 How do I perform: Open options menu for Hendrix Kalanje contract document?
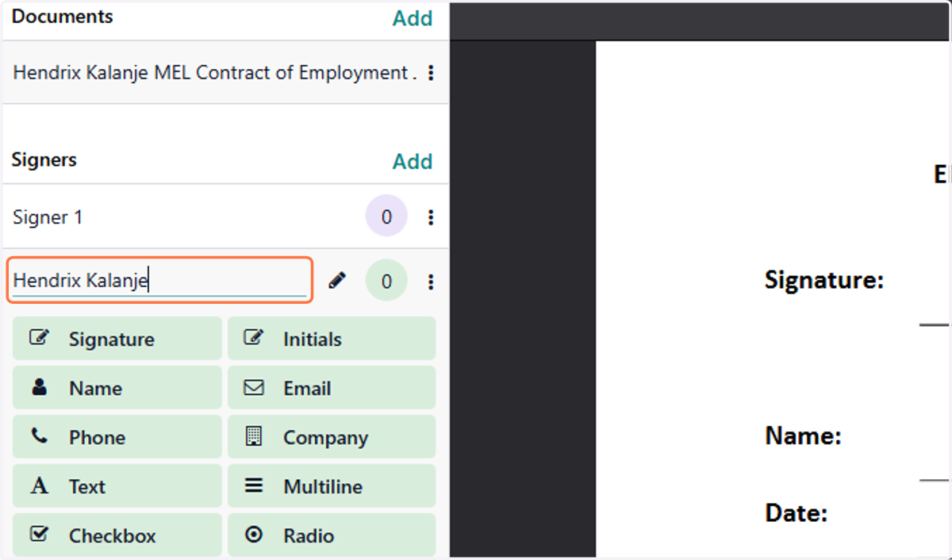pyautogui.click(x=431, y=73)
